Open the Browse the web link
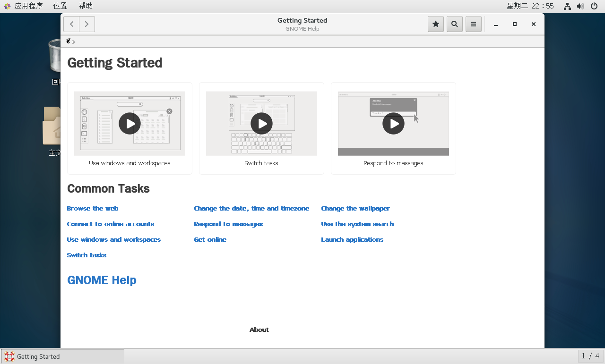This screenshot has height=364, width=605. (93, 208)
